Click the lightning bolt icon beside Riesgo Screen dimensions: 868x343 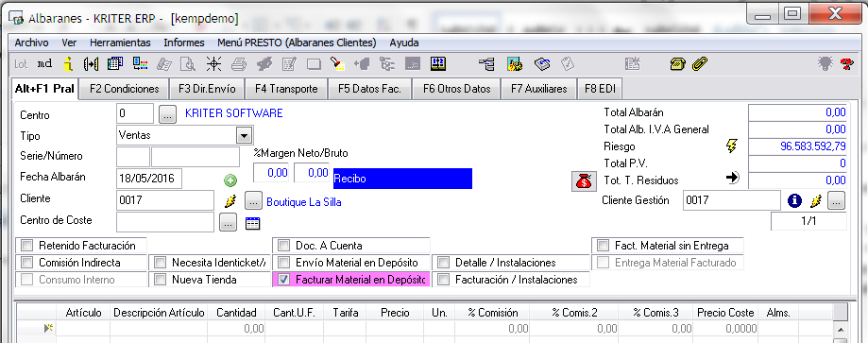732,146
